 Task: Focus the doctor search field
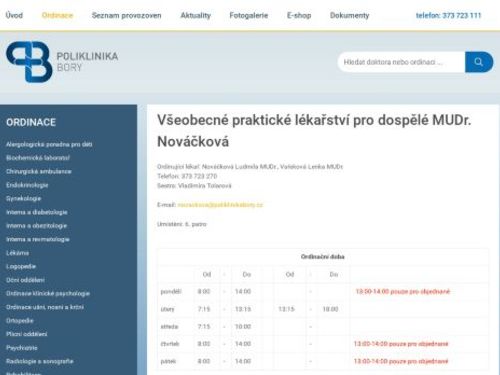[401, 62]
